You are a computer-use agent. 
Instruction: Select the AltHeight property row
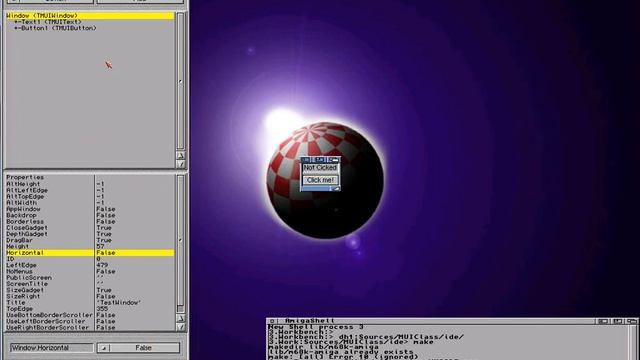90,184
